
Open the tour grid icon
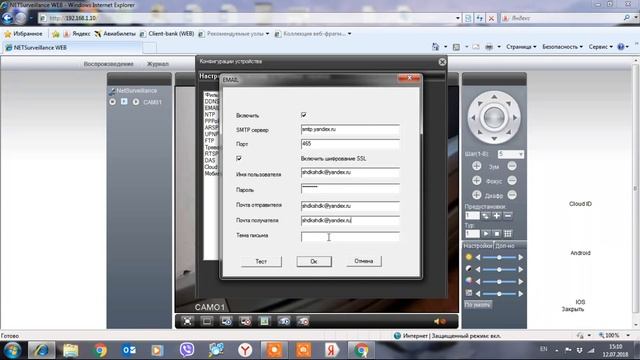click(508, 234)
